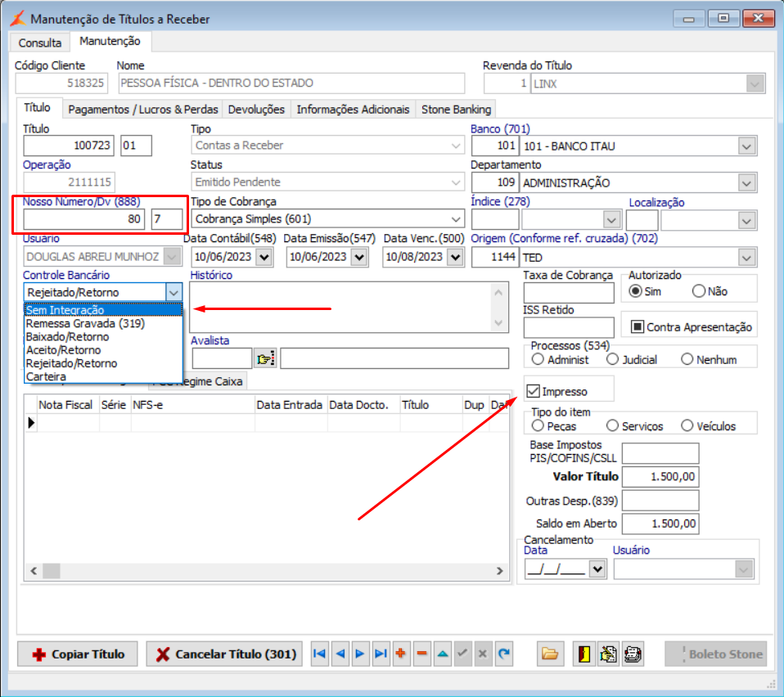The width and height of the screenshot is (784, 697).
Task: Expand the Tipo de Cobrança dropdown
Action: click(456, 219)
